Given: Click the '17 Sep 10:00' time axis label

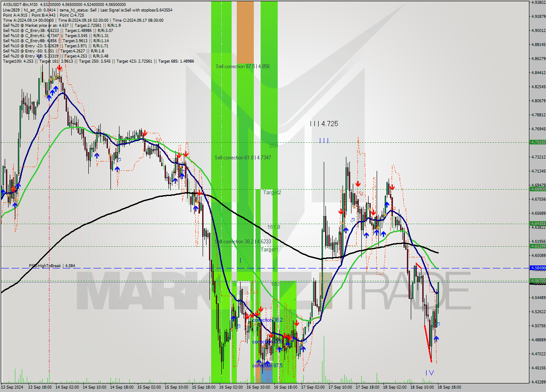Looking at the screenshot, I should (x=340, y=388).
